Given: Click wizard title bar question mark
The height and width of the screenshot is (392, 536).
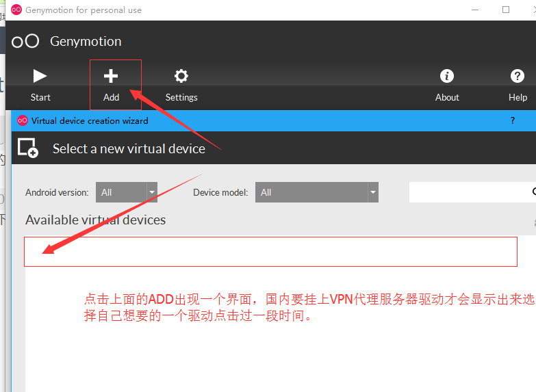Looking at the screenshot, I should pyautogui.click(x=513, y=120).
